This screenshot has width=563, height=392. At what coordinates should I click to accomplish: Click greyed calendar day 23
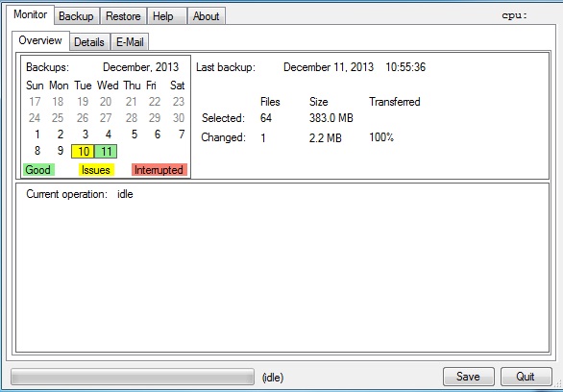(x=179, y=102)
